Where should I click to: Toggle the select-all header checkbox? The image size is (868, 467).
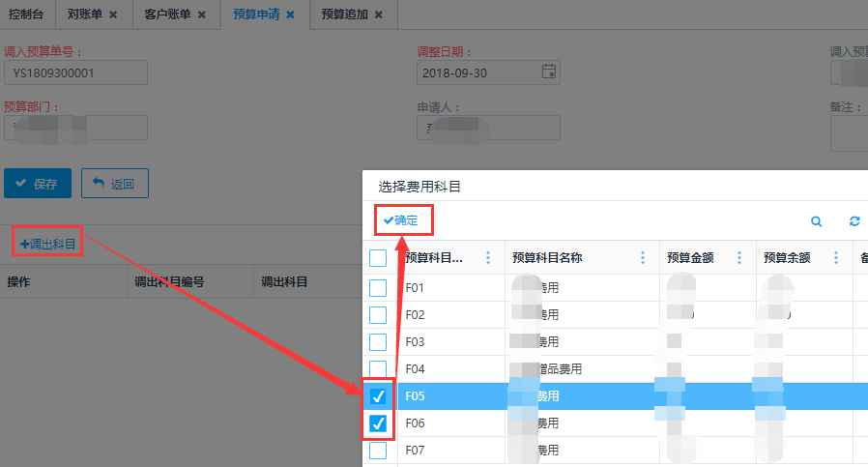coord(378,258)
